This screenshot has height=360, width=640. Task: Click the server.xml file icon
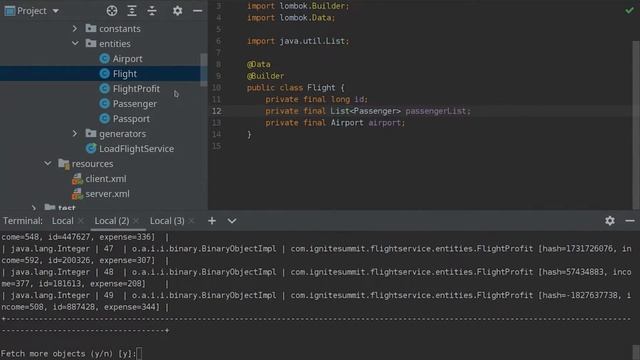pyautogui.click(x=77, y=194)
